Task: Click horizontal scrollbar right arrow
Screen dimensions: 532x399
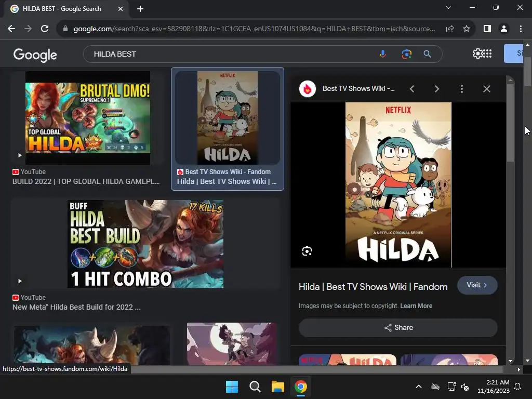Action: coord(518,369)
